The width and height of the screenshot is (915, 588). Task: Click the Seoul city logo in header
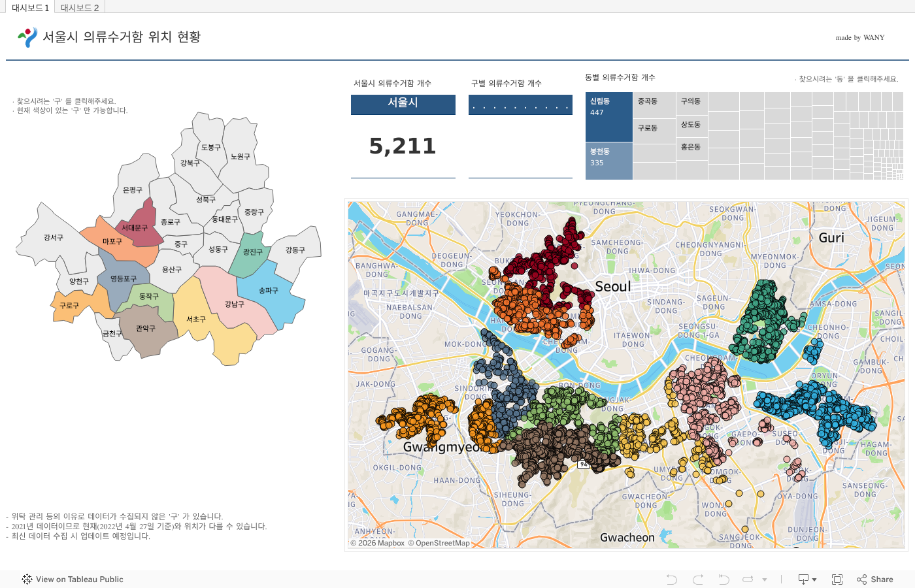coord(27,37)
